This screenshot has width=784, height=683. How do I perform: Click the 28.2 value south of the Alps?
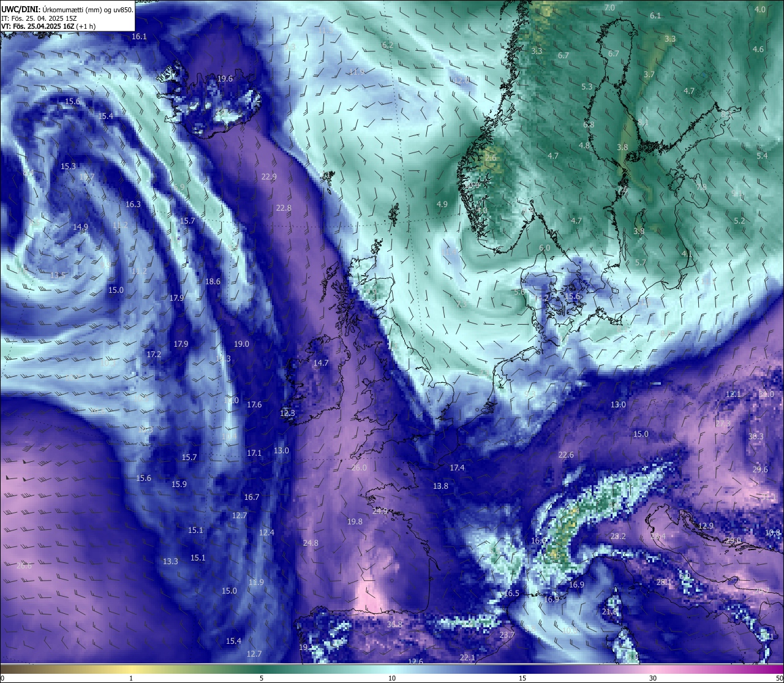pyautogui.click(x=618, y=536)
